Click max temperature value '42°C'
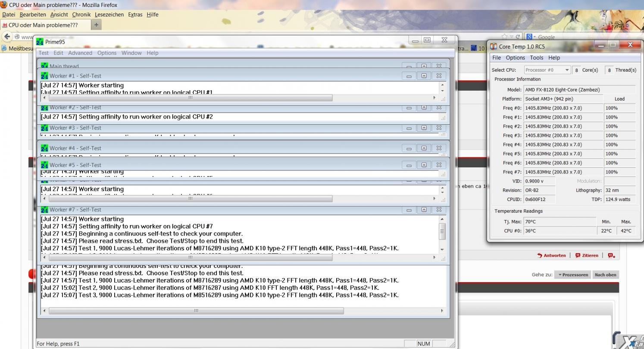 pos(626,231)
